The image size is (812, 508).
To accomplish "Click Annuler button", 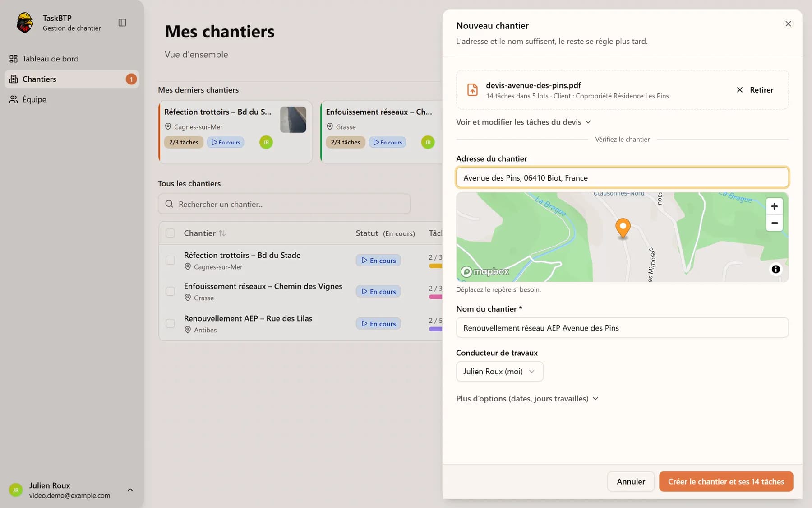I will [631, 481].
